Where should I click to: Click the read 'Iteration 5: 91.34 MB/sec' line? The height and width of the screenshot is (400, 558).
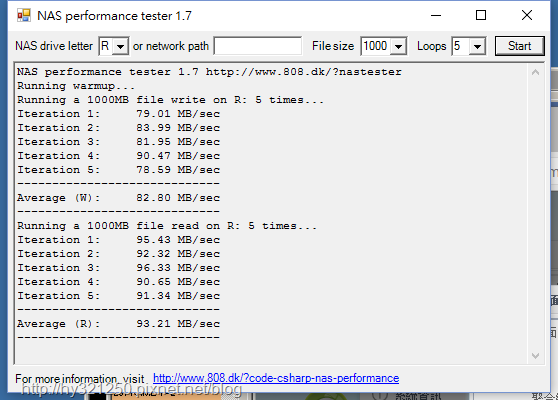119,296
